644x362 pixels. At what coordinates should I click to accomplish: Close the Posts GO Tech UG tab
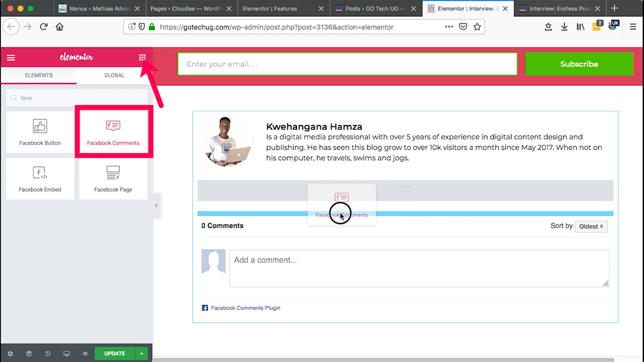pyautogui.click(x=413, y=8)
